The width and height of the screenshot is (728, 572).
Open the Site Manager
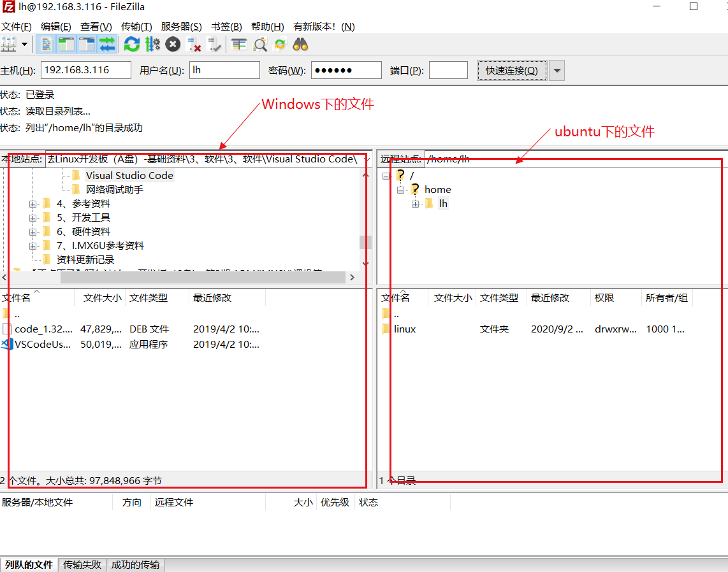coord(10,44)
